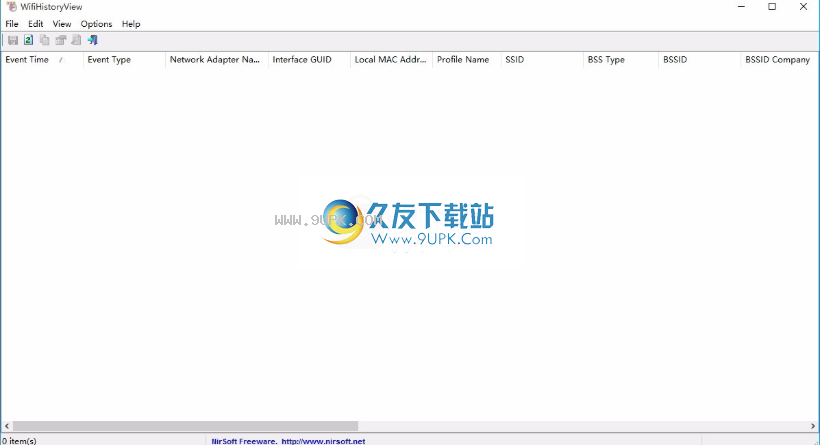Click the BSSID Company column header
This screenshot has height=445, width=822.
pos(780,60)
